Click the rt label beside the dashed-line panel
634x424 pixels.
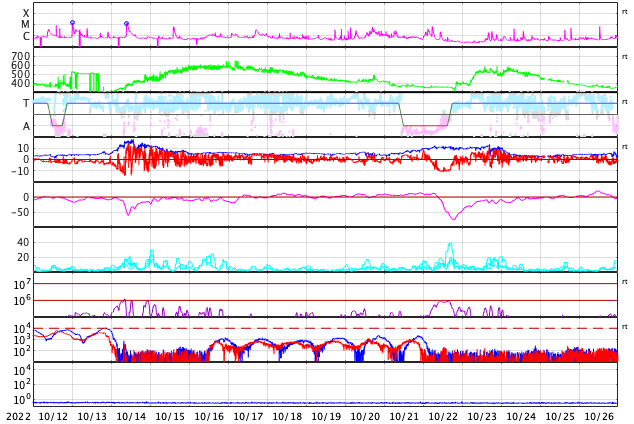[x=625, y=327]
